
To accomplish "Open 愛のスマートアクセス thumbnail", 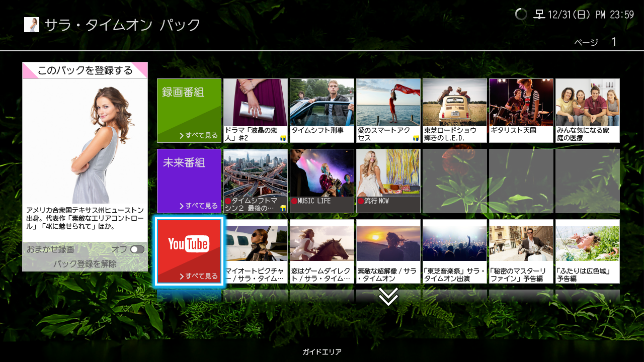I will [x=388, y=111].
